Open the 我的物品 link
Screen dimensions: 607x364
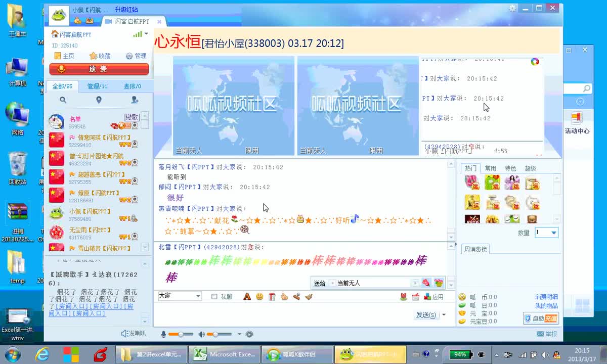[x=546, y=305]
